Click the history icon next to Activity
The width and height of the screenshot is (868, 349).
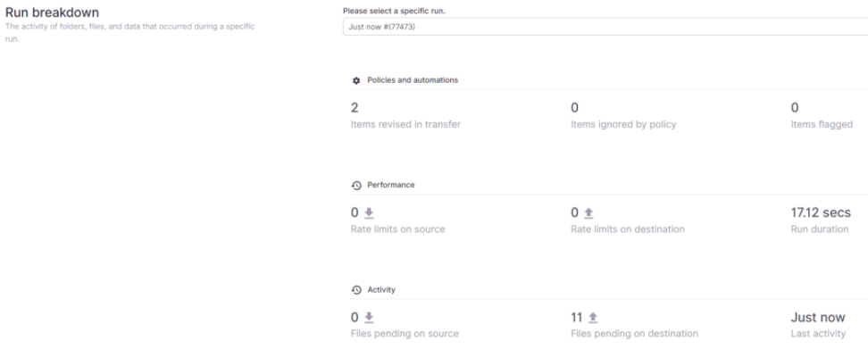pos(356,290)
